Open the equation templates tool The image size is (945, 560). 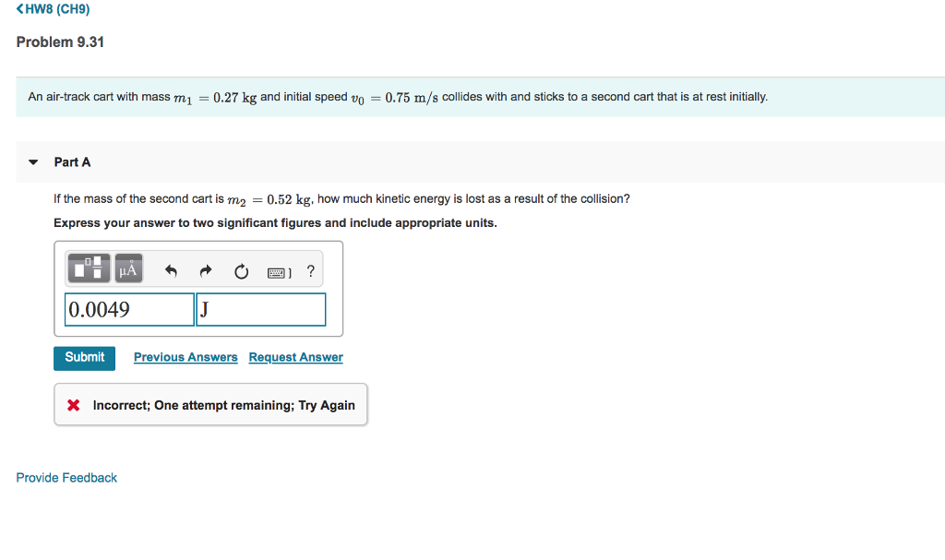click(x=88, y=268)
